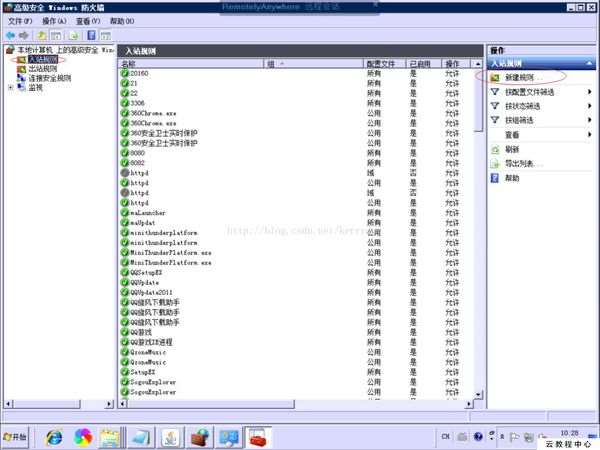Select the QQUpdate rule

coord(144,282)
